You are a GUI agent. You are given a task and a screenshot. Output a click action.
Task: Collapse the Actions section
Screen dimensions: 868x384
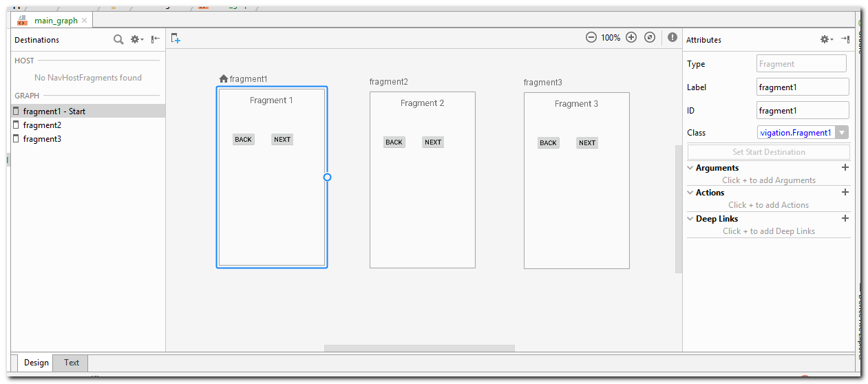click(690, 193)
